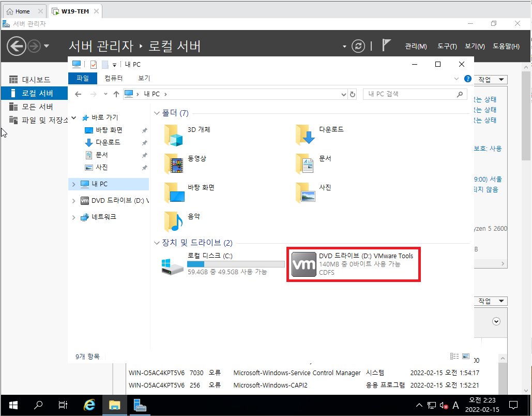
Task: Open Server Manager notifications flag
Action: [386, 45]
